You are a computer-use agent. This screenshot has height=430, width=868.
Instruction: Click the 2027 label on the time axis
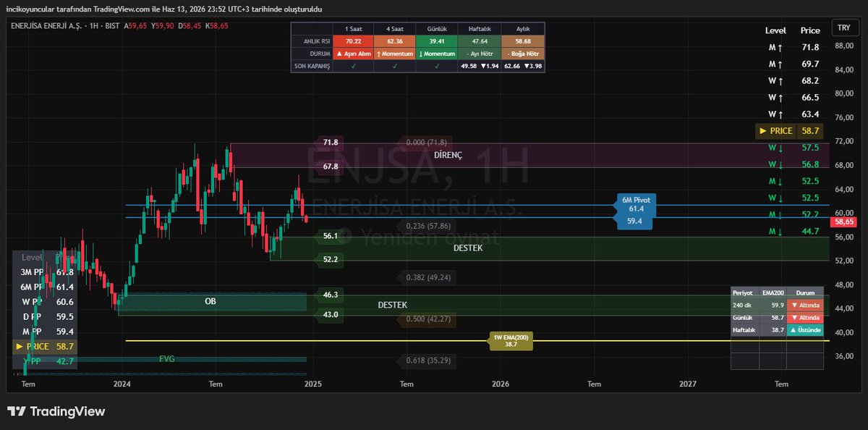(688, 384)
